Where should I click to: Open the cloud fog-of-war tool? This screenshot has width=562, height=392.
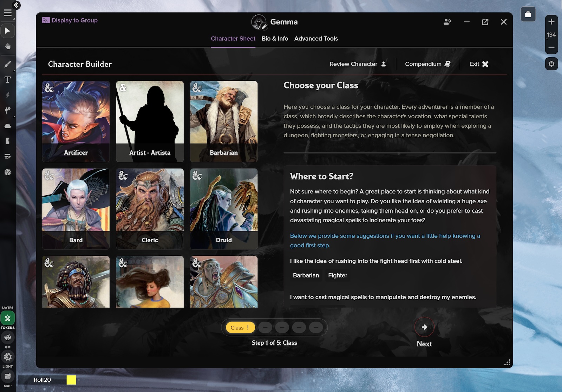pos(7,126)
